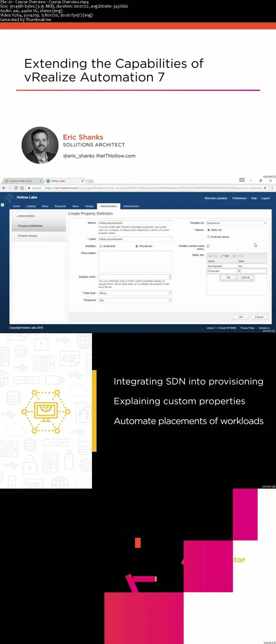Choose External values radio option
The height and width of the screenshot is (644, 276).
click(209, 237)
